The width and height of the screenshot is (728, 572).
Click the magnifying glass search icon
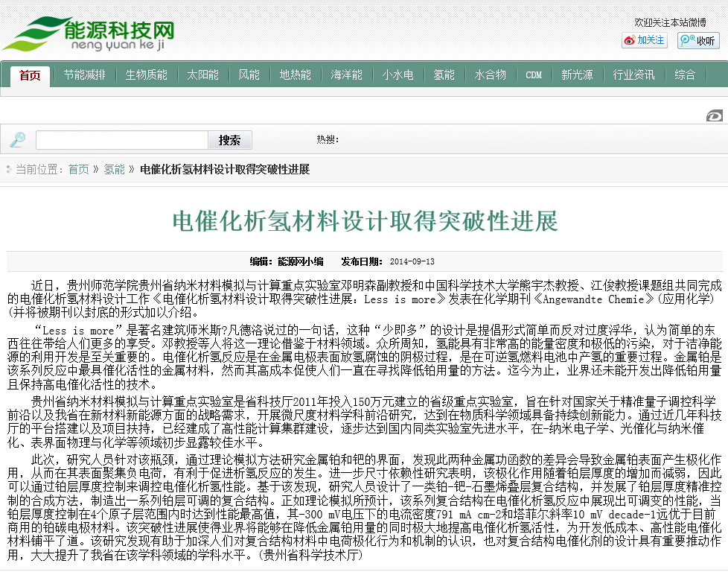click(x=18, y=139)
